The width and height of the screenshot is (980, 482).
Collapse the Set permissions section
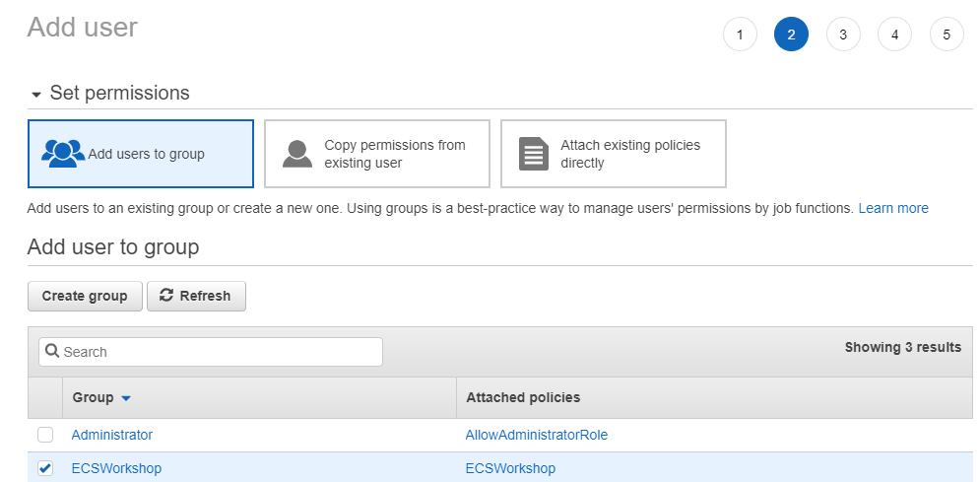click(x=36, y=95)
